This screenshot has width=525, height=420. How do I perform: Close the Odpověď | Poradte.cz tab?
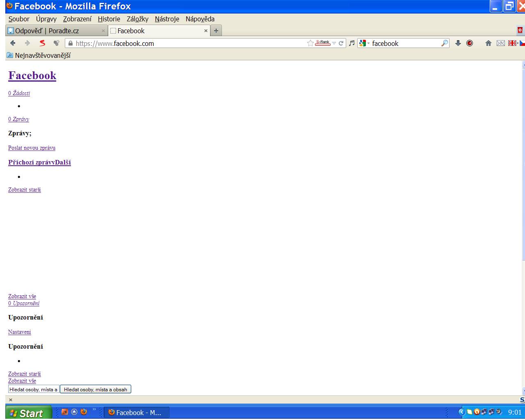tap(103, 31)
